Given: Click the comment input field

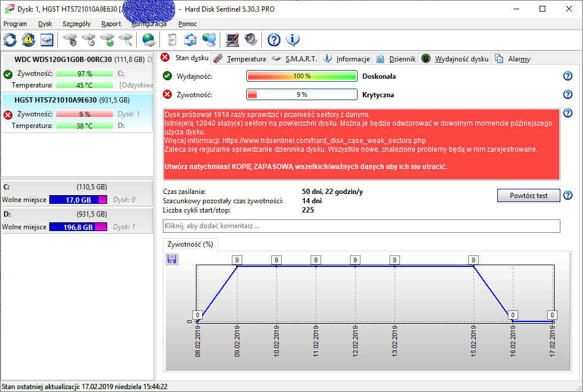Looking at the screenshot, I should (x=362, y=226).
